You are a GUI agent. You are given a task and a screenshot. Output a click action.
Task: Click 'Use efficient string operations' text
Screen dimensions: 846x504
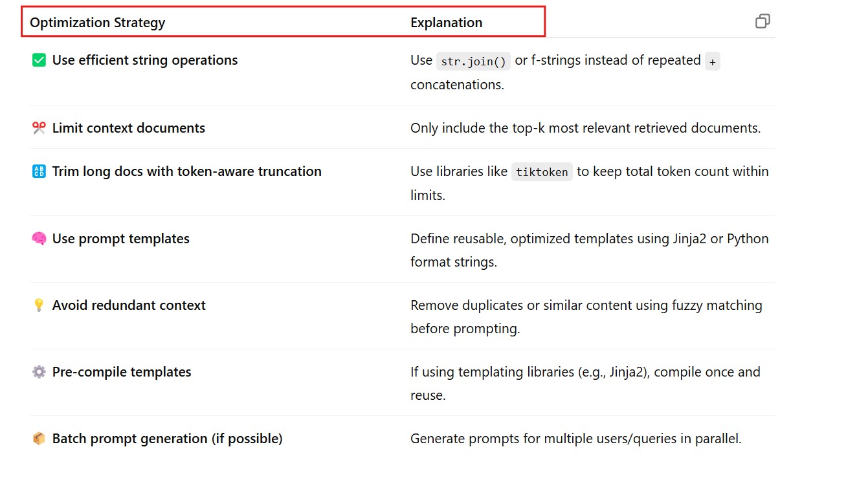tap(145, 60)
